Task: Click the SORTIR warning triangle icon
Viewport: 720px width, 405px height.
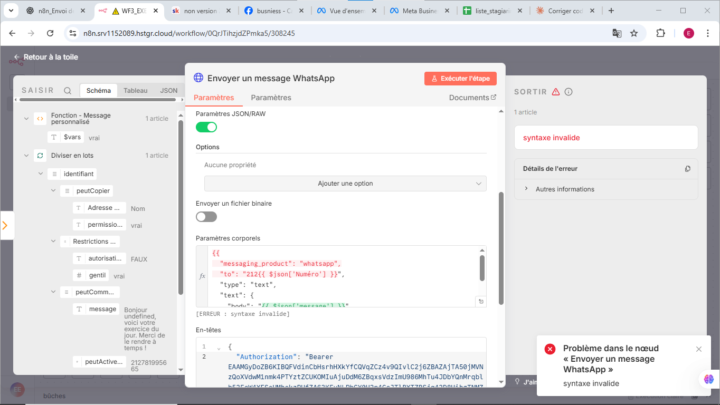Action: (556, 92)
